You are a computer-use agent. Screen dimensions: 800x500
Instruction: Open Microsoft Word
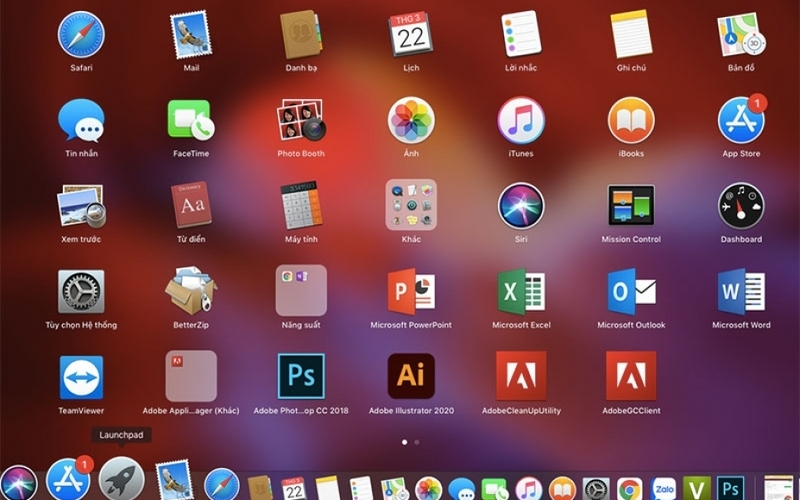[x=741, y=291]
